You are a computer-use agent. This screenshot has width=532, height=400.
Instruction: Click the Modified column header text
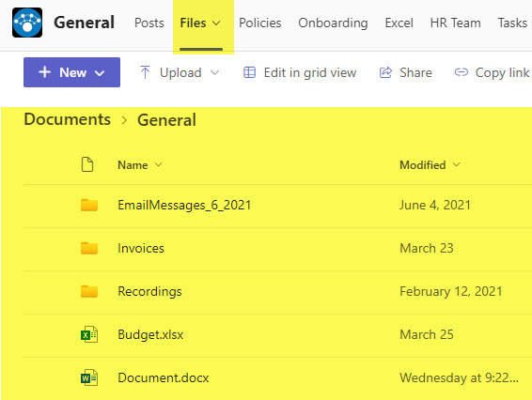coord(423,165)
